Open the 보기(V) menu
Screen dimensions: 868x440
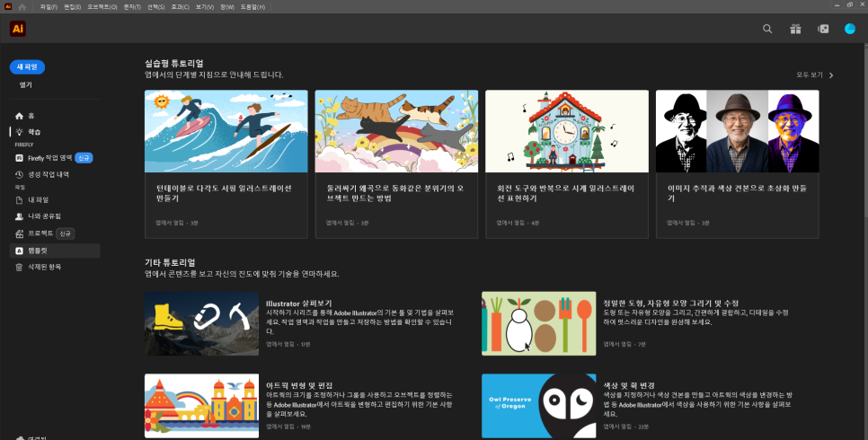click(204, 7)
